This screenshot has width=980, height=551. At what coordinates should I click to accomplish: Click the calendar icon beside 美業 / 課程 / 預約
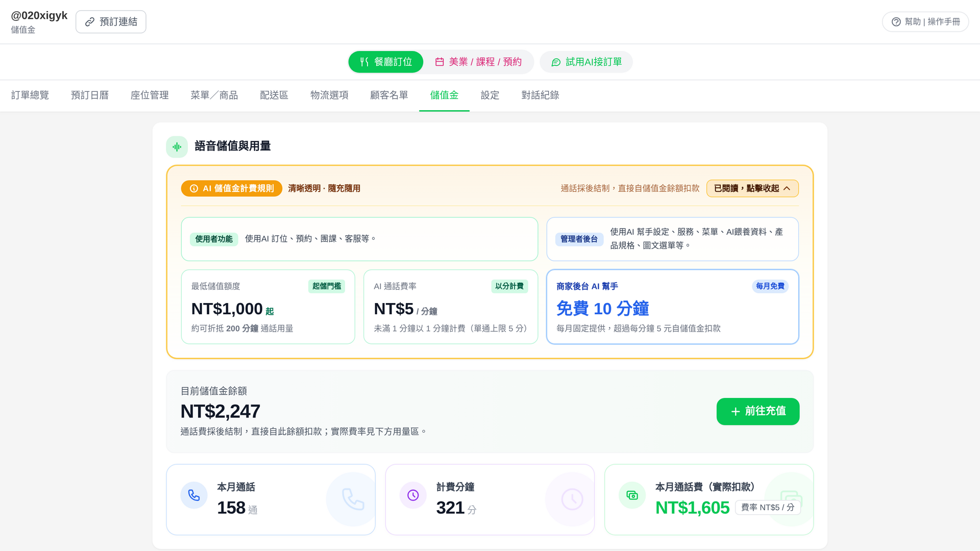click(439, 62)
